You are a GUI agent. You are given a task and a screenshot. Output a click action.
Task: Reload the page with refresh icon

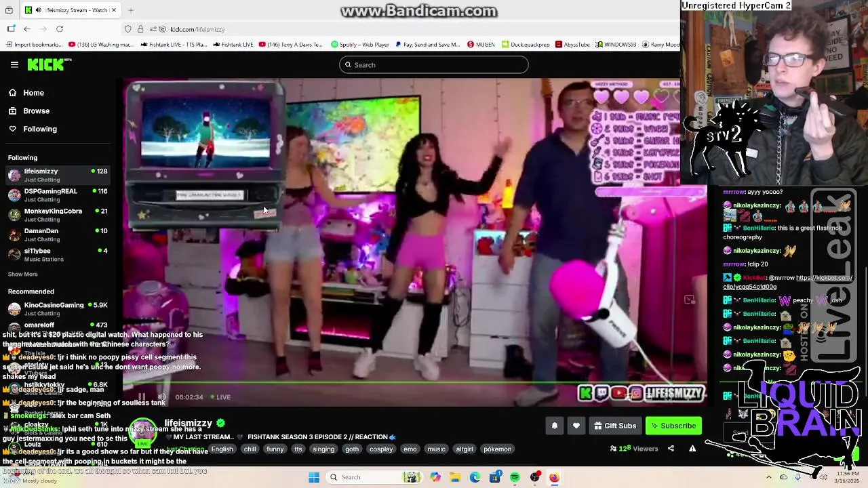(x=60, y=29)
